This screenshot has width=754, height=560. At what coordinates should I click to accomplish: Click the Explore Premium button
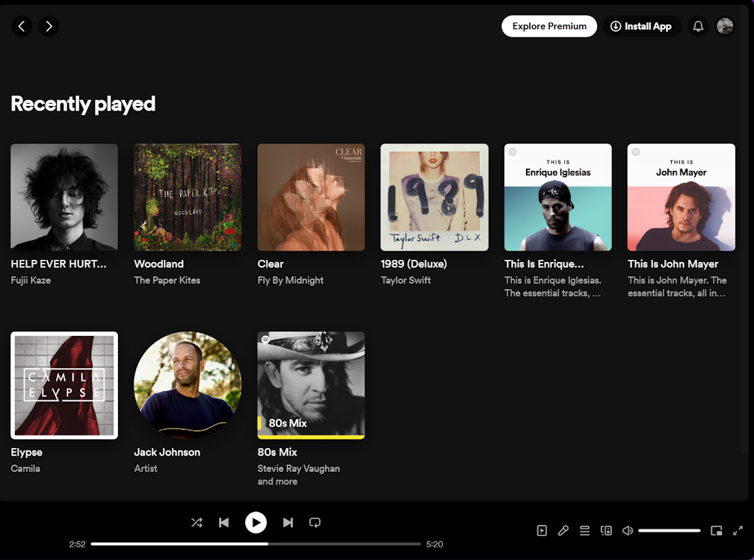pos(548,26)
